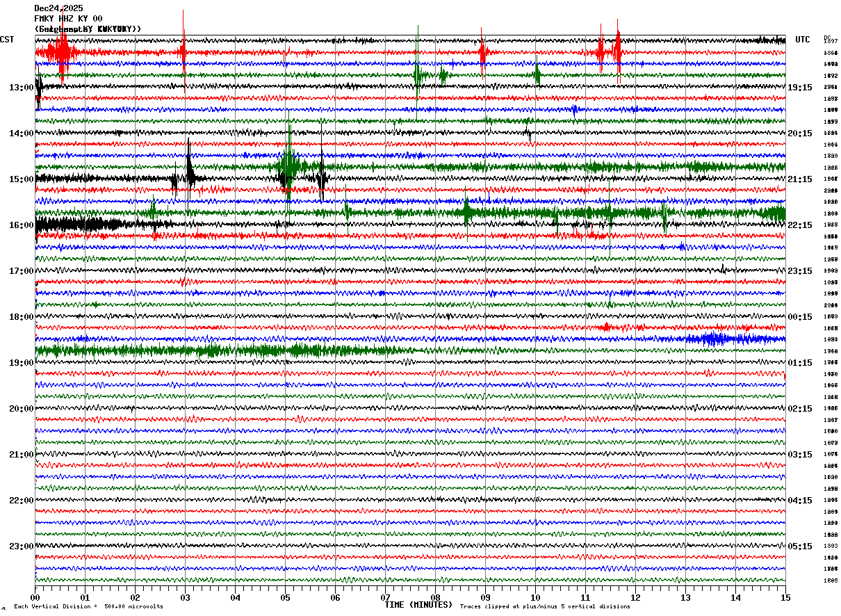841x616 pixels.
Task: Click the thick black burst starting the 16:00 trace
Action: tap(76, 225)
